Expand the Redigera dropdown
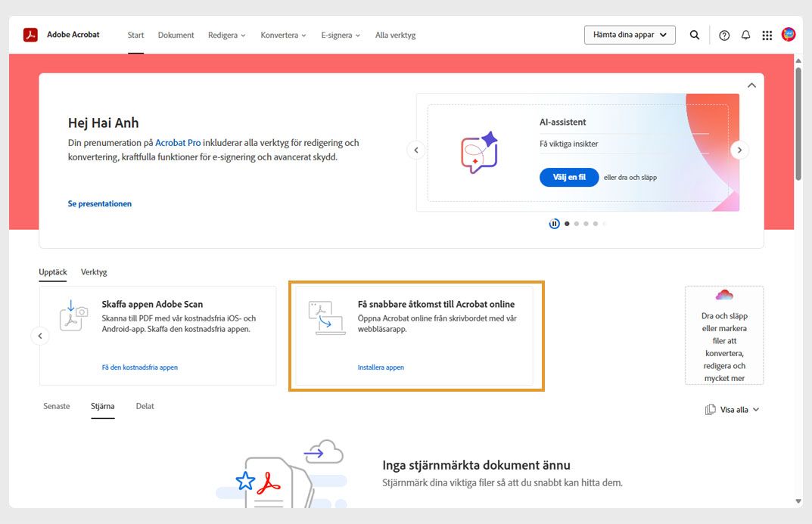Image resolution: width=812 pixels, height=524 pixels. 226,35
